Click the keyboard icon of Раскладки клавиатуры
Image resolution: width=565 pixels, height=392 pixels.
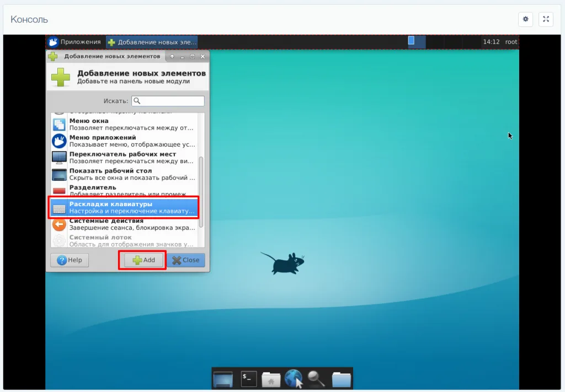pos(59,208)
